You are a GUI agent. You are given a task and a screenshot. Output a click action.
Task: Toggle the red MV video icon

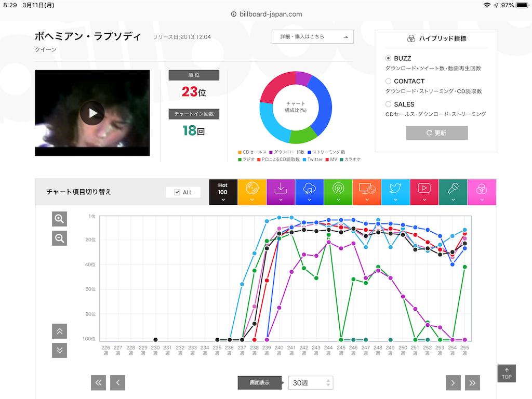pos(424,192)
